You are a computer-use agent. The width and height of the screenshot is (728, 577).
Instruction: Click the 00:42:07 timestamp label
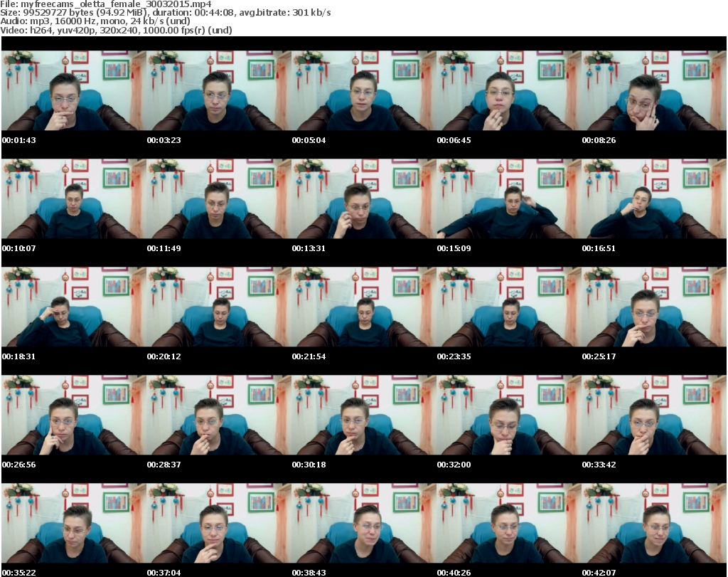pos(599,572)
